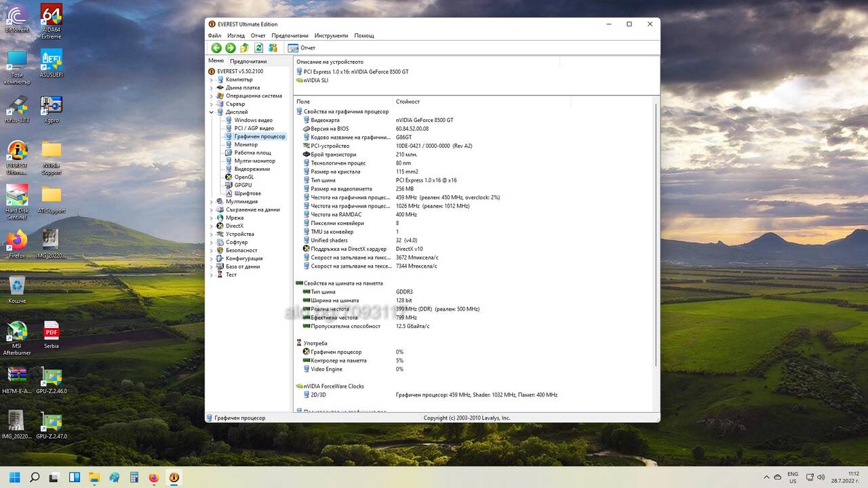Screen dimensions: 868x488
Task: Select the nVIDIA SLI device entry
Action: pos(316,80)
